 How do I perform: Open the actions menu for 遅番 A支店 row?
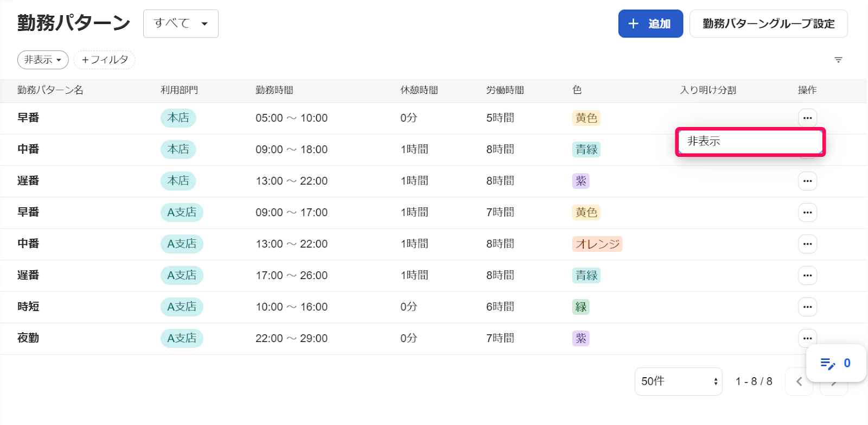[x=807, y=275]
